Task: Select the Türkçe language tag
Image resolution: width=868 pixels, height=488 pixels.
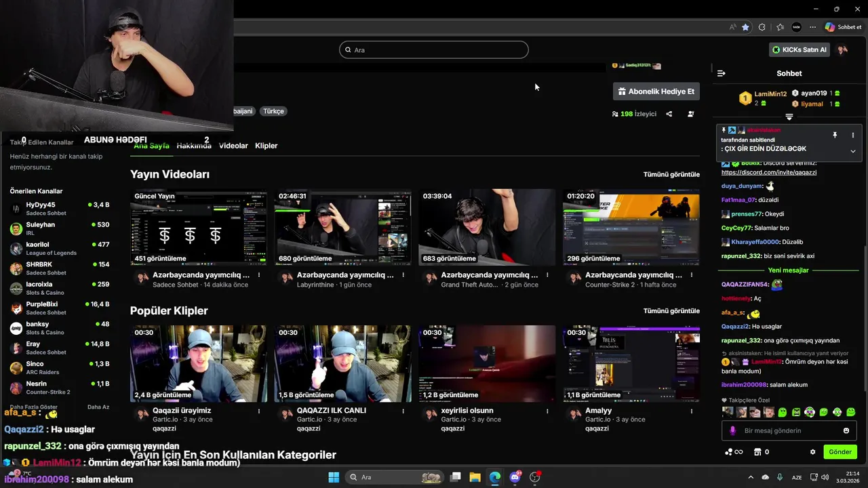Action: pyautogui.click(x=273, y=111)
